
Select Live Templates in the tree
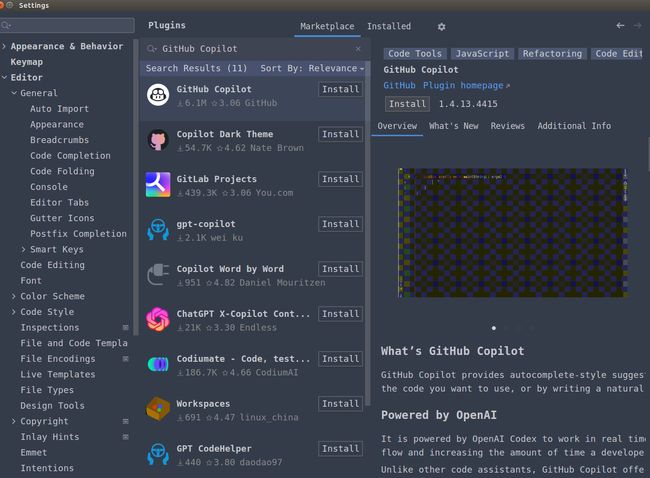click(58, 374)
